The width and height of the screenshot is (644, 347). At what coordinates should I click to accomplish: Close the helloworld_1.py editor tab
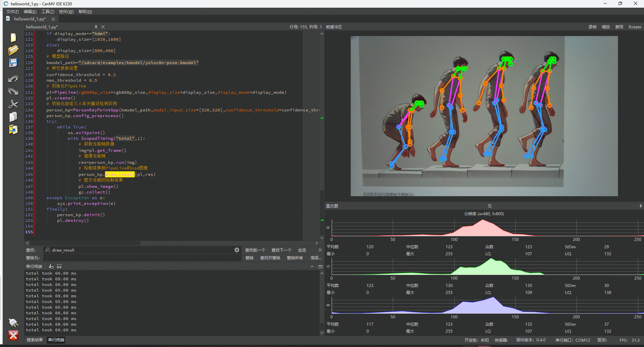53,19
